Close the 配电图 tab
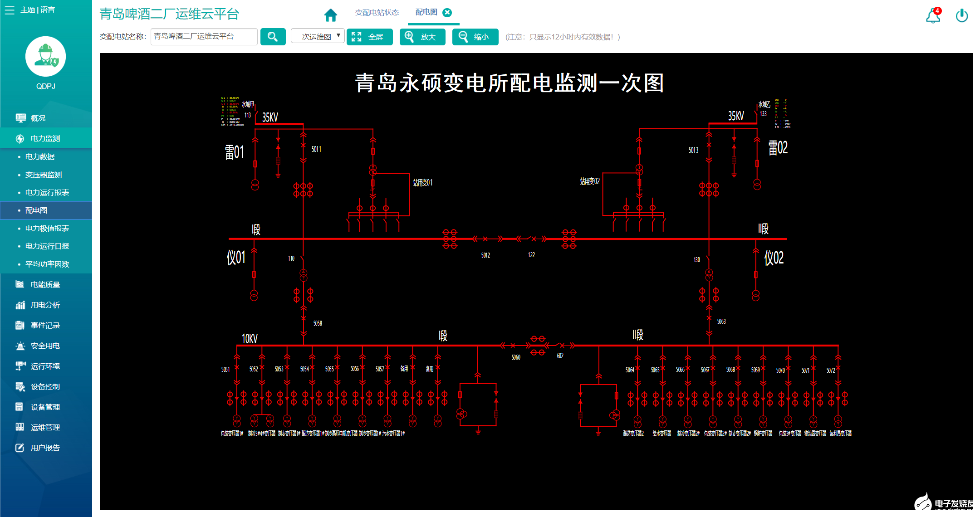 [x=447, y=13]
